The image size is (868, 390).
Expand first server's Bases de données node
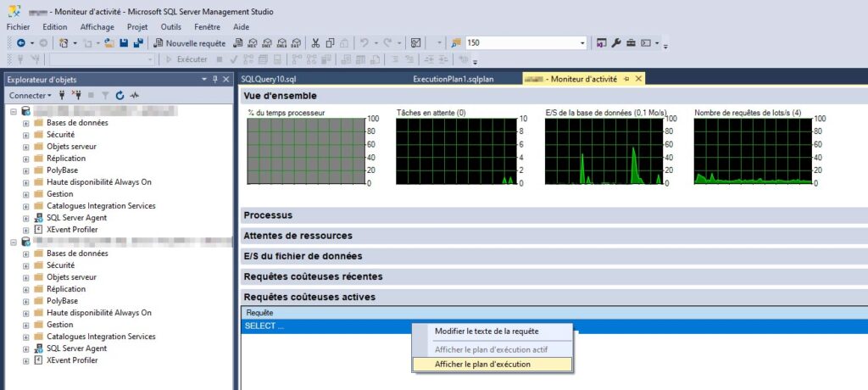click(26, 123)
